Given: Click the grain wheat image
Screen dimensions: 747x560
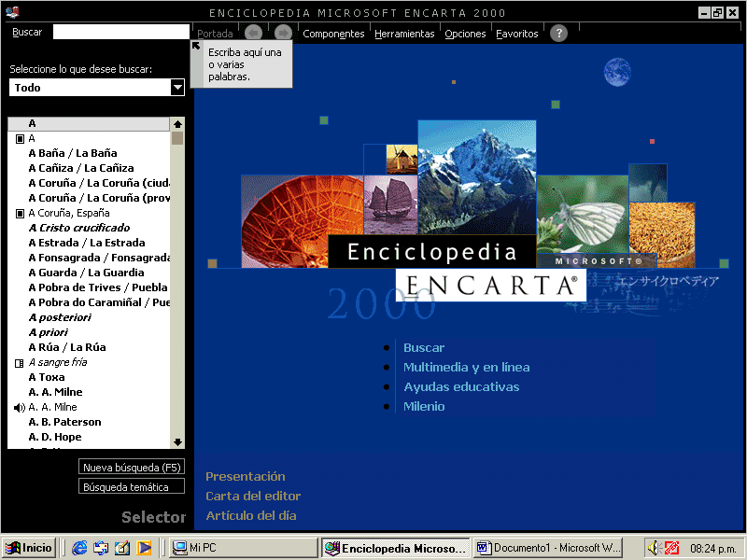Looking at the screenshot, I should pos(662,234).
